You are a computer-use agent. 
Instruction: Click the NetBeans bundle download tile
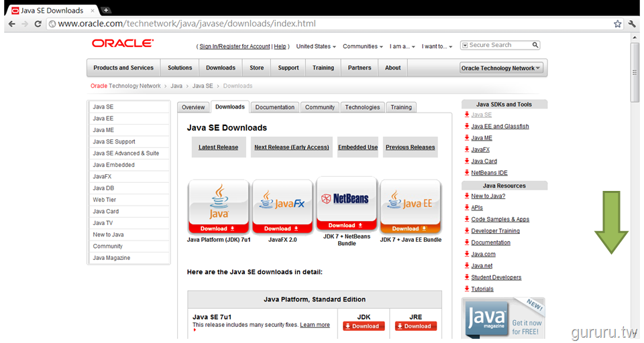pos(347,204)
